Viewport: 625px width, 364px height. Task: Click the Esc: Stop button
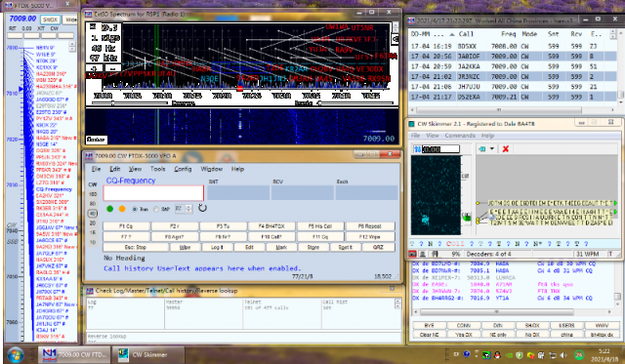pyautogui.click(x=136, y=247)
